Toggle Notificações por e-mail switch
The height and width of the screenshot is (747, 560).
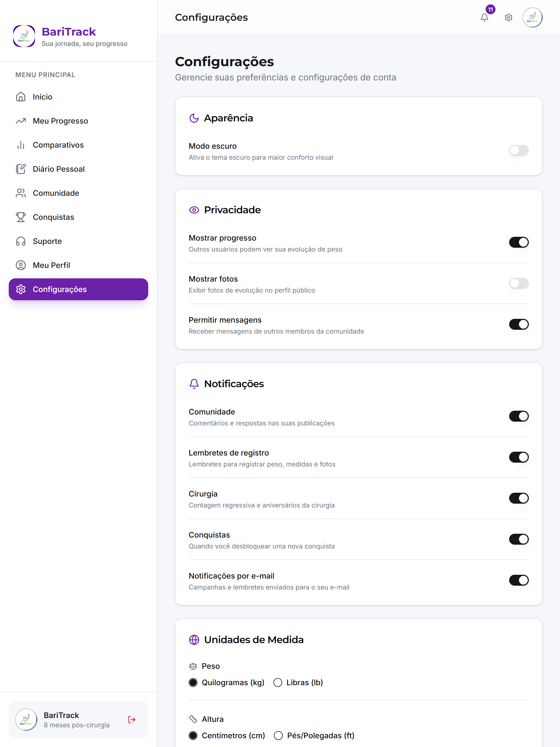coord(519,580)
